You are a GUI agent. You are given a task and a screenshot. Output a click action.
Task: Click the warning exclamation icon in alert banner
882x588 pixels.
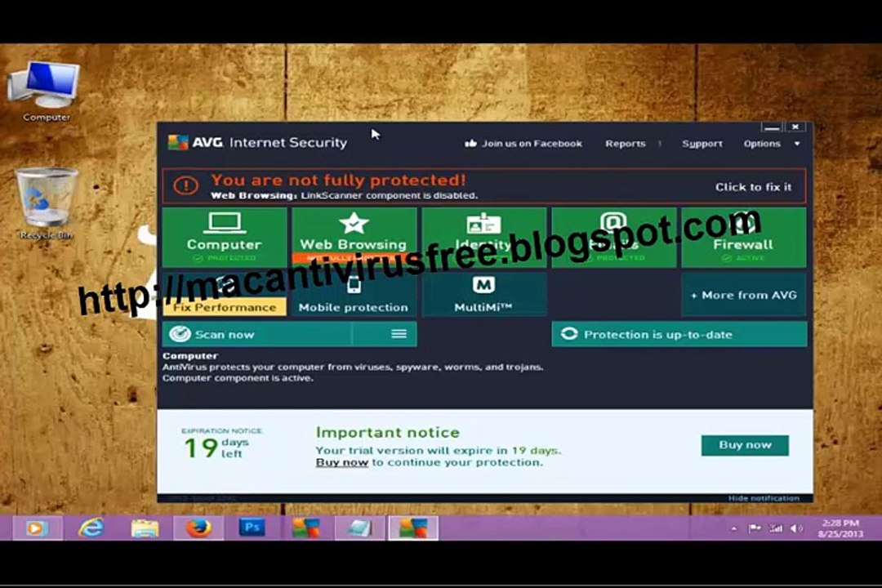pyautogui.click(x=185, y=185)
